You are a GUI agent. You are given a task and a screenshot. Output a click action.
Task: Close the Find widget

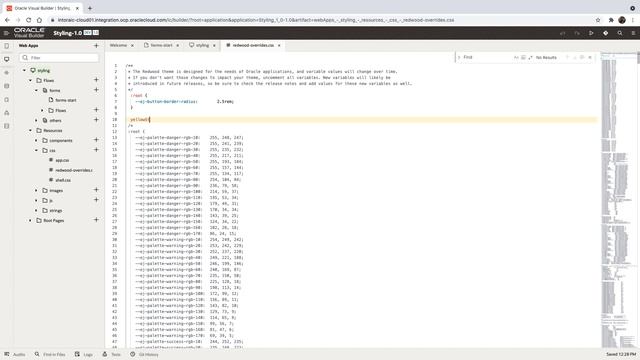[590, 58]
